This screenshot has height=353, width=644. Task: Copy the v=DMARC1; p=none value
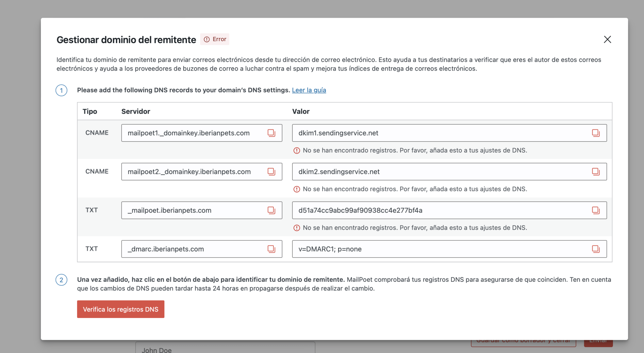(596, 249)
